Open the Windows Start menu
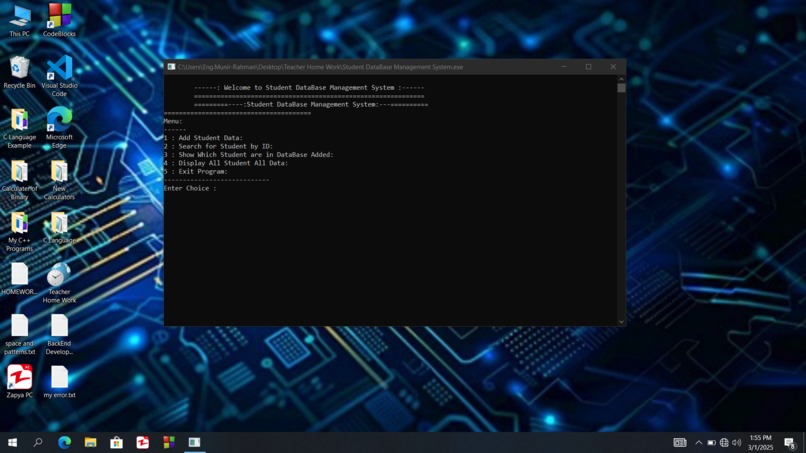 tap(12, 442)
